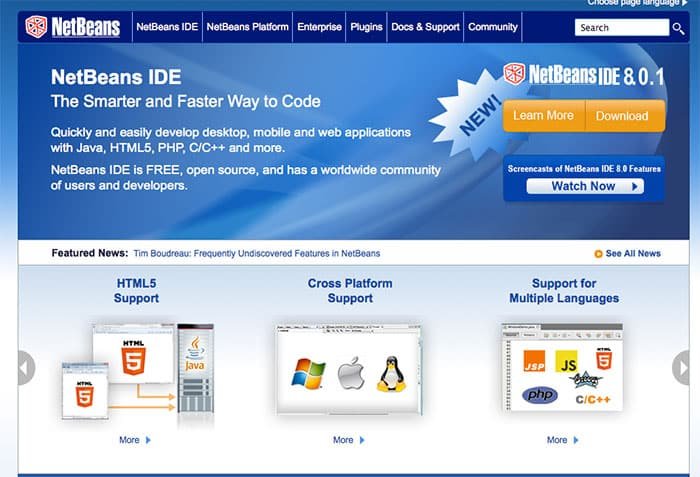Click Support for Multiple Languages heading

[x=564, y=291]
